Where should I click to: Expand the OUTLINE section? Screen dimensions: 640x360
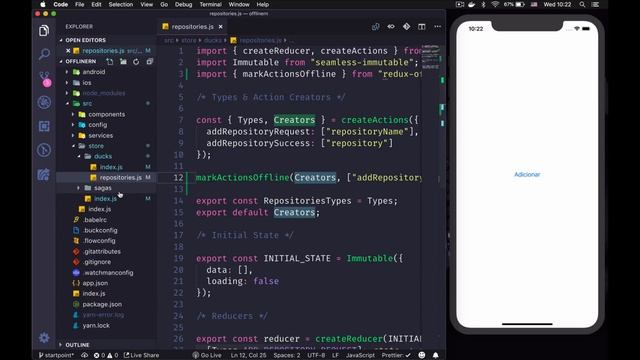(77, 345)
